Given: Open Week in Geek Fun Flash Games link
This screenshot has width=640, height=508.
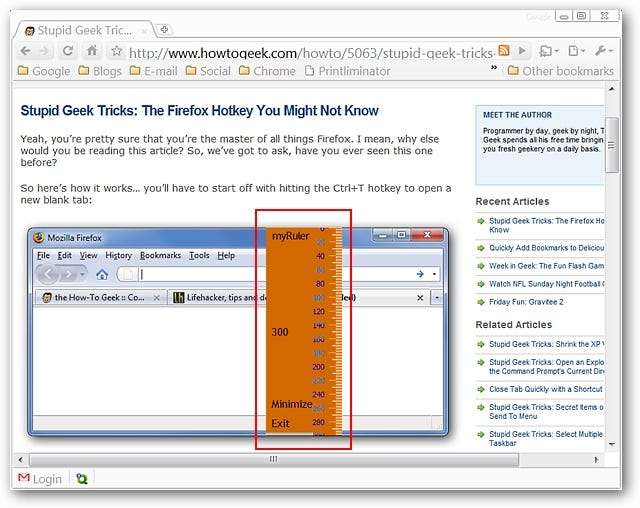Looking at the screenshot, I should (x=547, y=266).
